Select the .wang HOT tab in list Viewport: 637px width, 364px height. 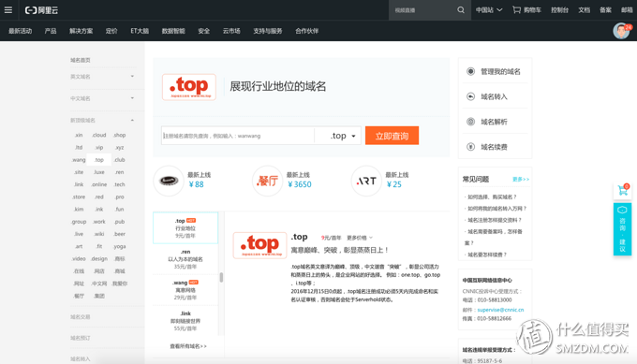click(185, 290)
